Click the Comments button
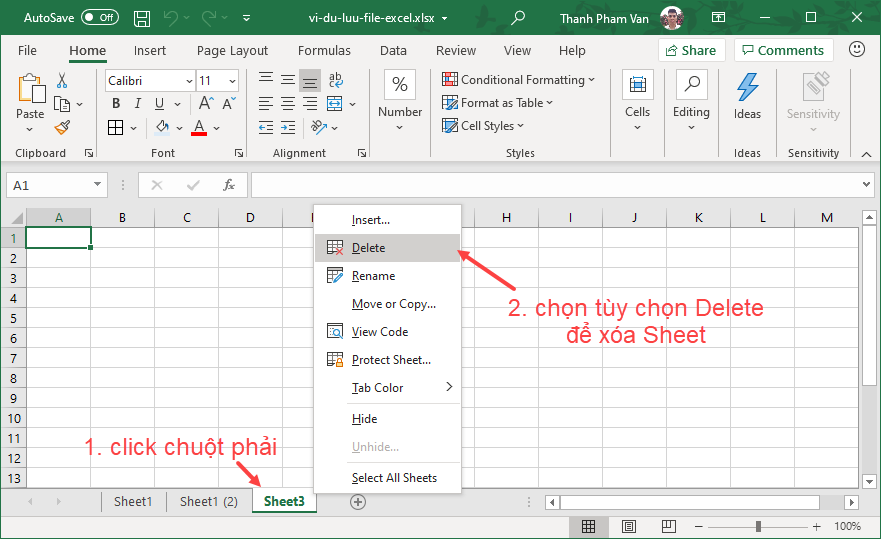Screen dimensions: 881x539 tap(784, 51)
